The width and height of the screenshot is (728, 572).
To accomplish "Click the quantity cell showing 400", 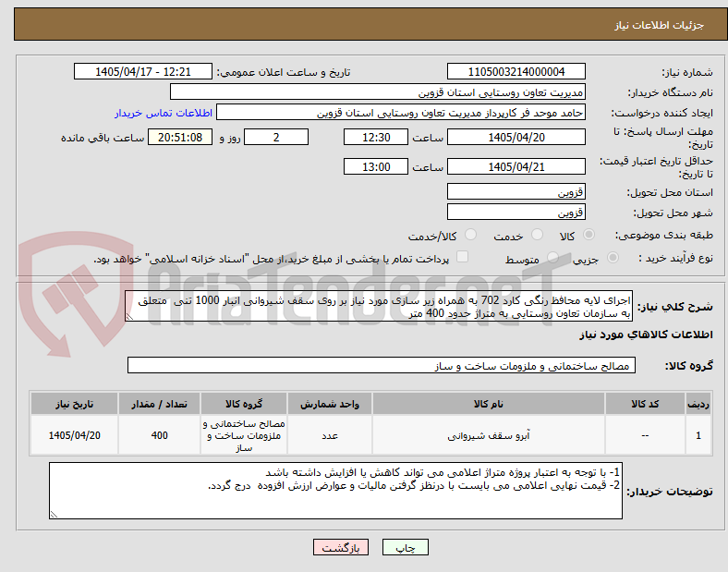I will pos(159,435).
